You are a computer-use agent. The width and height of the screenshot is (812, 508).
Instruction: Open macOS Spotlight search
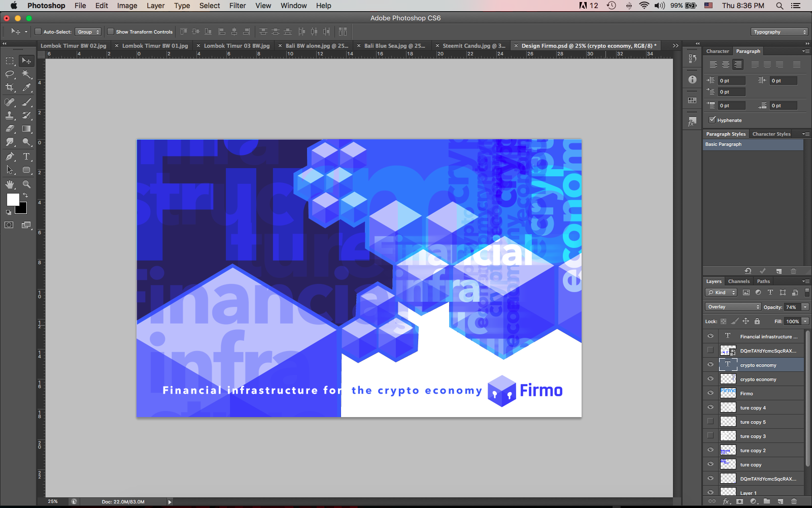pyautogui.click(x=780, y=6)
